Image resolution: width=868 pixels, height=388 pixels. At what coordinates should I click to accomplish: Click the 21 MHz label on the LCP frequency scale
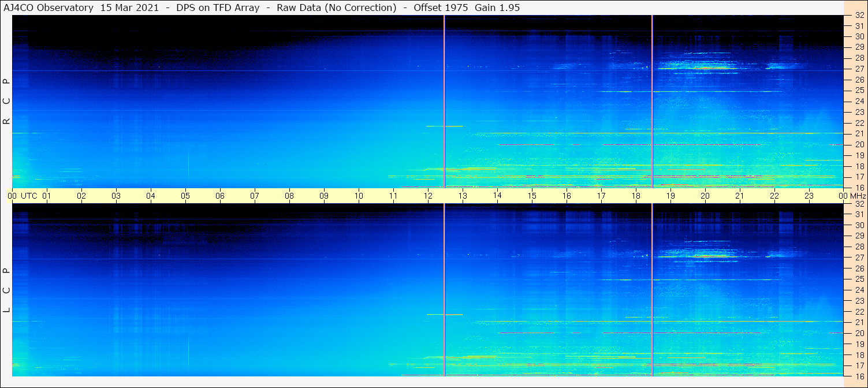click(x=859, y=322)
